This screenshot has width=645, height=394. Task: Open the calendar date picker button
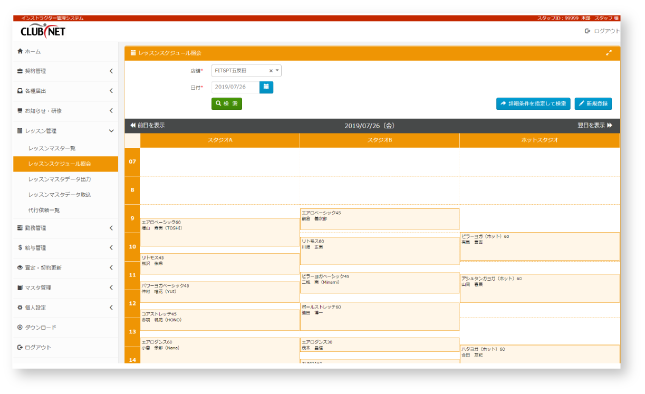[266, 87]
